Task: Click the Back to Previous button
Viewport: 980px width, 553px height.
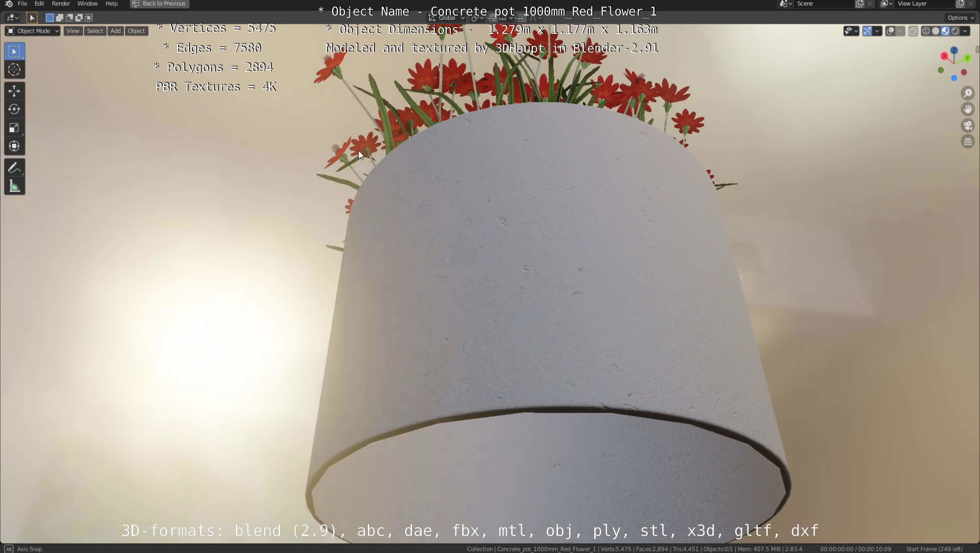Action: [160, 4]
